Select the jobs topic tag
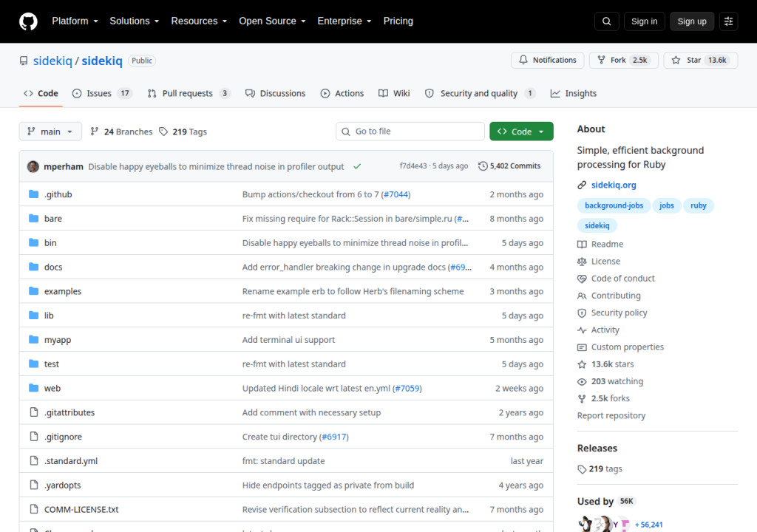Viewport: 757px width, 532px height. coord(667,205)
